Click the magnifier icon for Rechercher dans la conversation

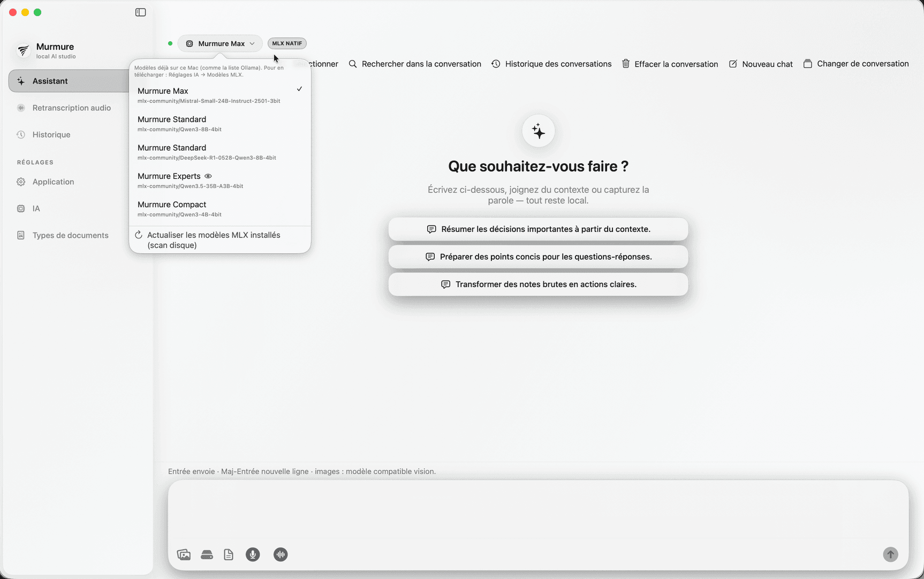pos(353,64)
